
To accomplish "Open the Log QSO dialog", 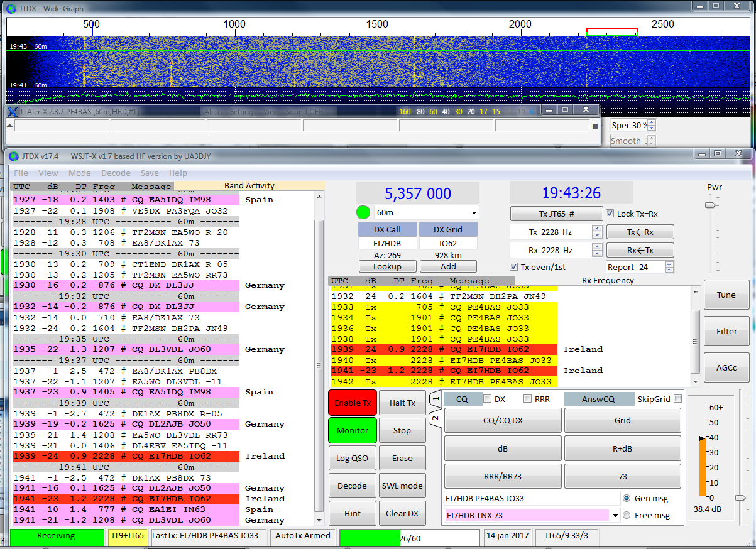I will [352, 457].
